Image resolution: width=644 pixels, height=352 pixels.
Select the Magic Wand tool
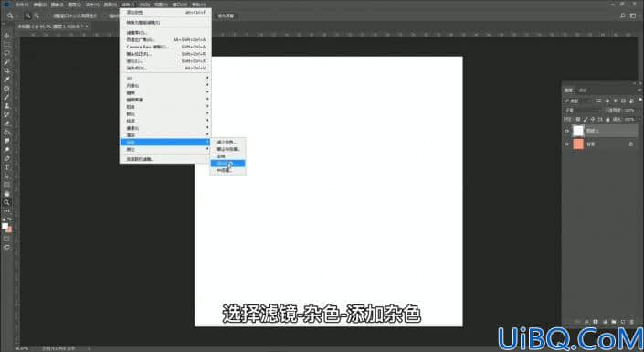click(x=6, y=61)
